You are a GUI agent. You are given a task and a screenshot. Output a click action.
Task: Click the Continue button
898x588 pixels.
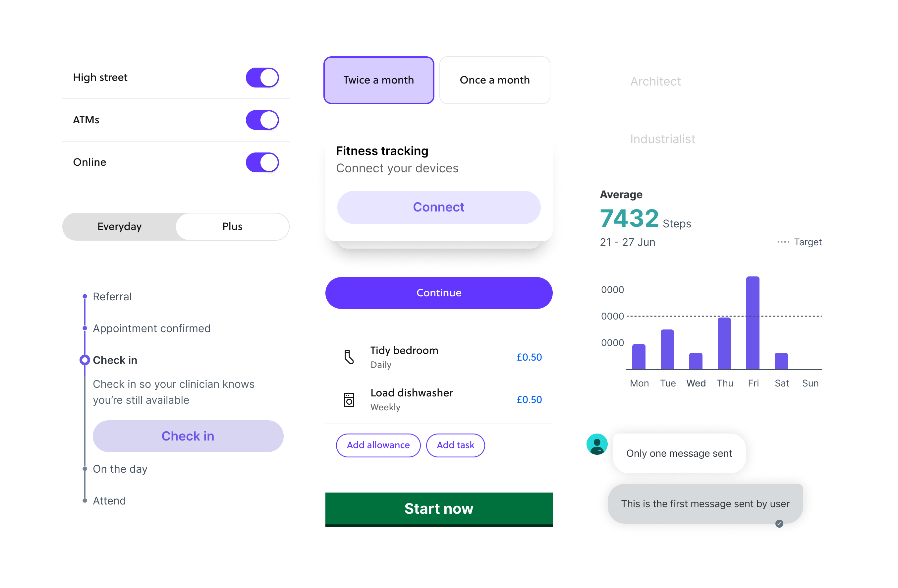point(437,293)
